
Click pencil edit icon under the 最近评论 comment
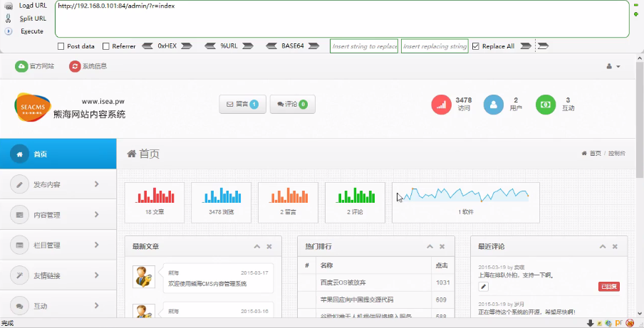(484, 287)
